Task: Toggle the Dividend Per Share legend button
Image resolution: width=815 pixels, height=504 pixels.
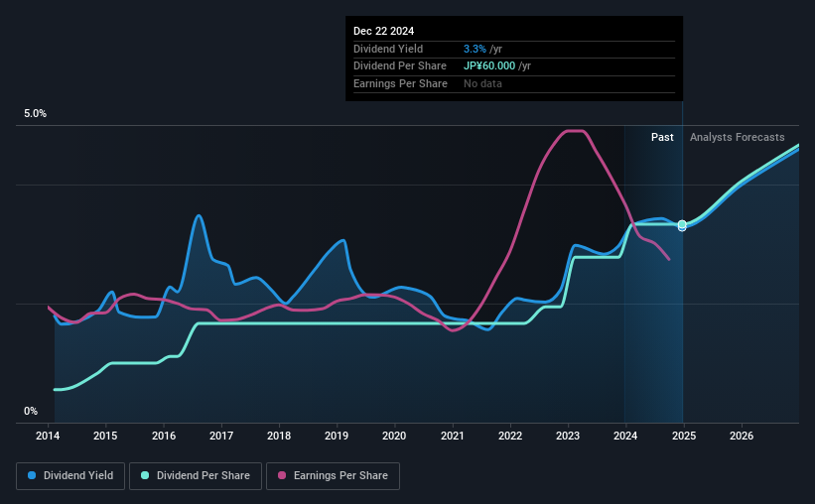Action: tap(196, 476)
